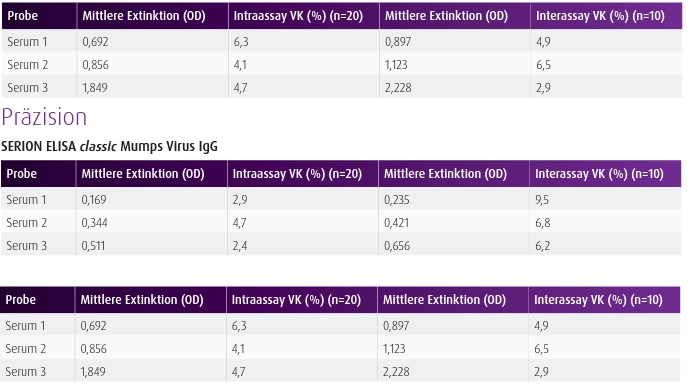The image size is (689, 388).
Task: Click the 0,169 extinction value cell
Action: (x=94, y=200)
